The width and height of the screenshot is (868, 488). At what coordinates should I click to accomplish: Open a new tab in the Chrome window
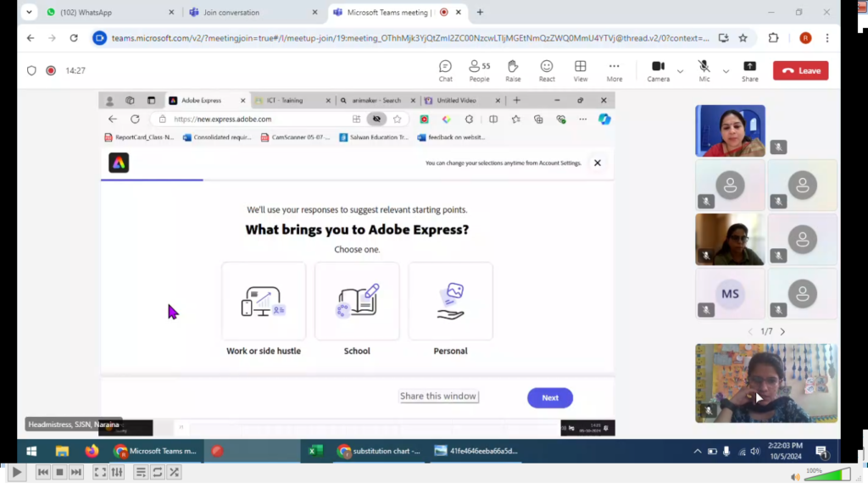click(x=480, y=12)
